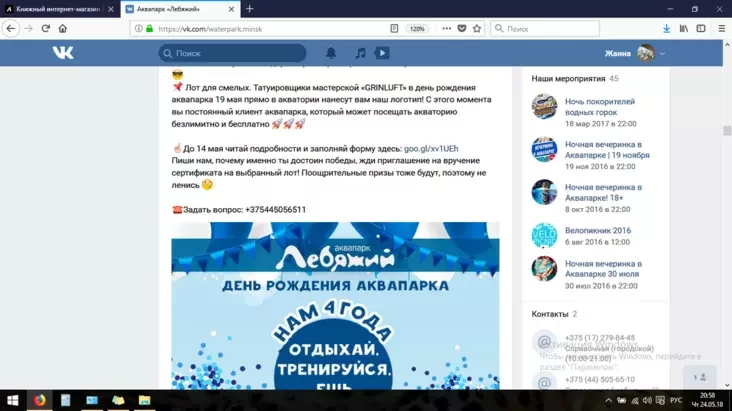Open Firefox downloads arrow

(666, 28)
